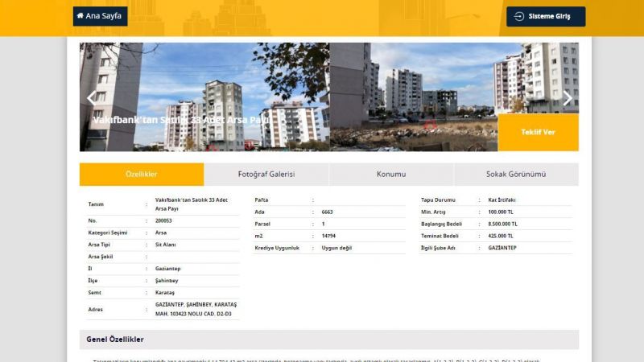
Task: Select Min. Artış 100.000 TL value
Action: 501,212
